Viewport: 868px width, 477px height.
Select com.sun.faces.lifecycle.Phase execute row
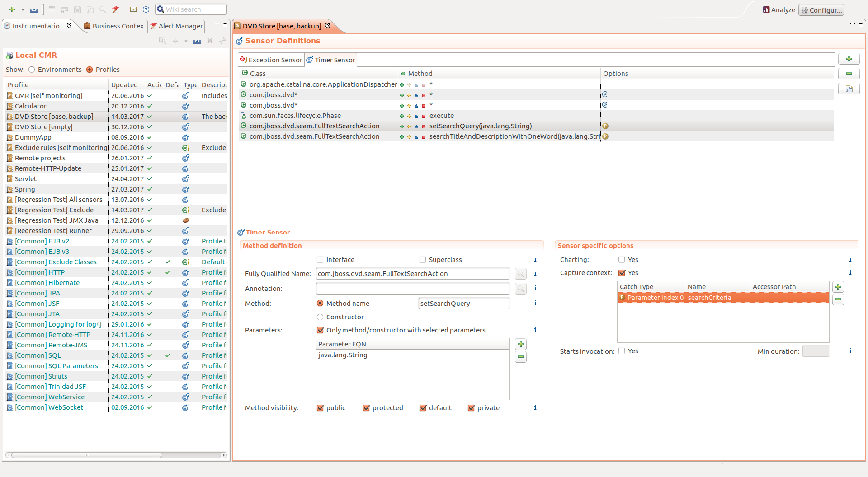(x=536, y=116)
